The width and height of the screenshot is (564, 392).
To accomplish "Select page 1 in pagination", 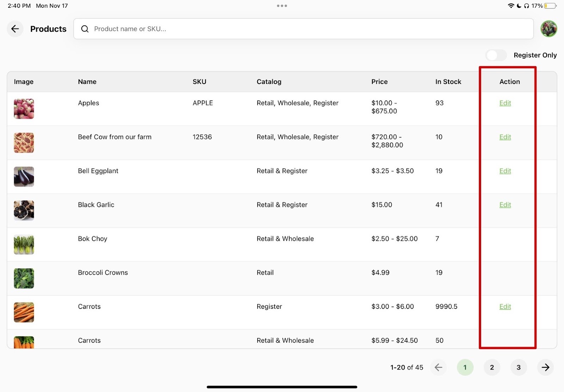I will [x=465, y=367].
